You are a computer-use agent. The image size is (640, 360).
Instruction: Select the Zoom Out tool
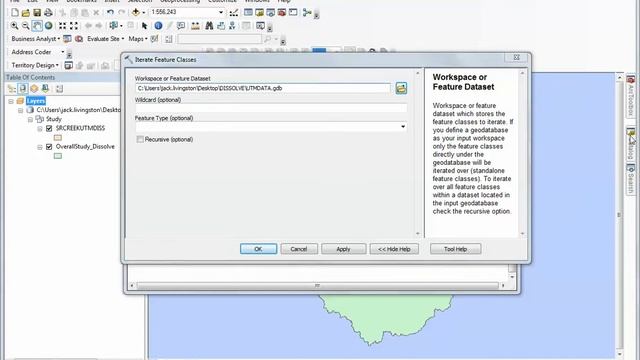pyautogui.click(x=25, y=26)
